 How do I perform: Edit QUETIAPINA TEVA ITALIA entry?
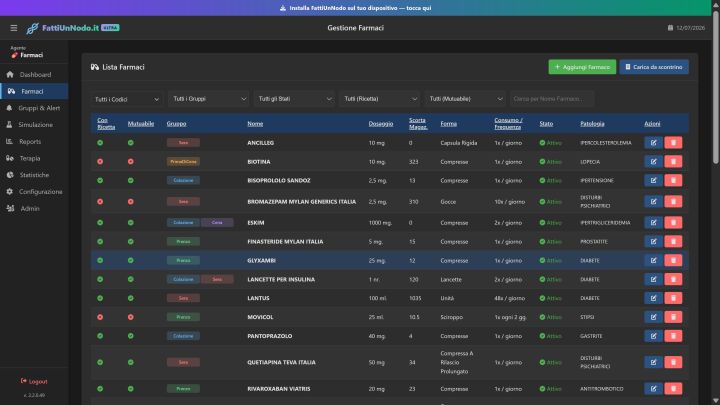click(x=653, y=362)
